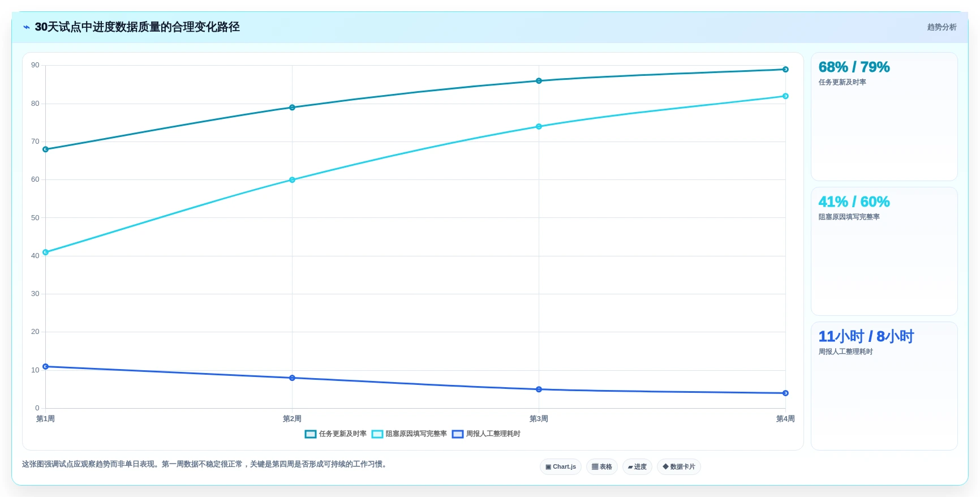This screenshot has height=497, width=980.
Task: Click the 第3周 axis label
Action: coord(539,419)
